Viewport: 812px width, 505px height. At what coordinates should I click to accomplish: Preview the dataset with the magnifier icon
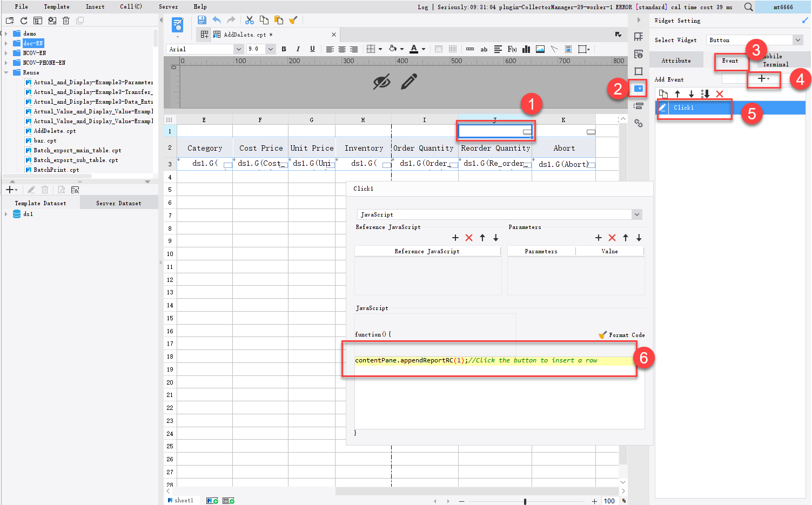pos(62,190)
